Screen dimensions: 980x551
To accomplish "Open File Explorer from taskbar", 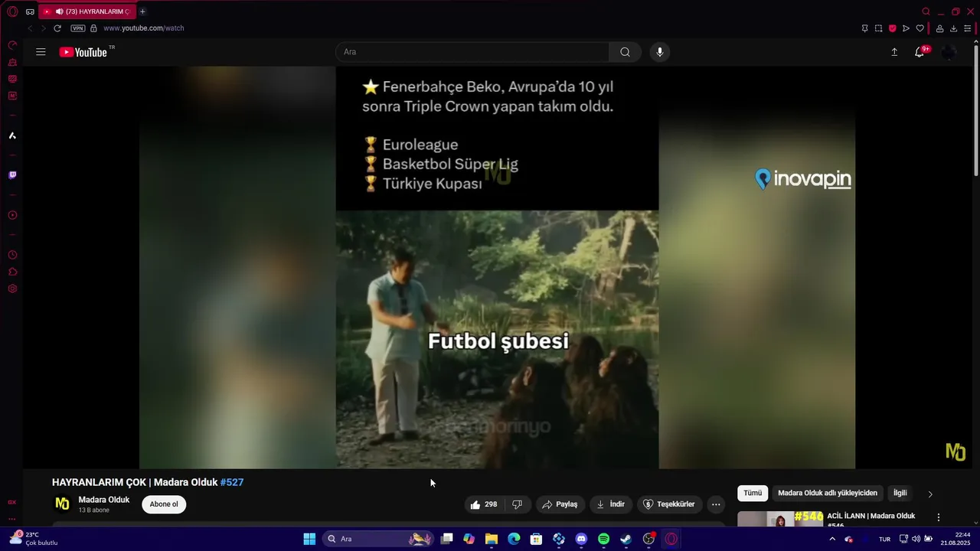I will (x=492, y=539).
